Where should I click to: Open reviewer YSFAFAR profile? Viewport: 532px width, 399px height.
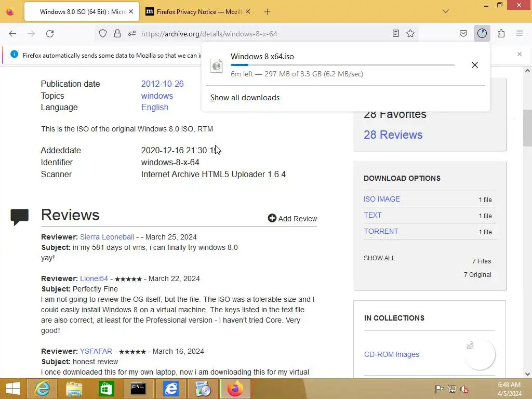[x=96, y=351]
